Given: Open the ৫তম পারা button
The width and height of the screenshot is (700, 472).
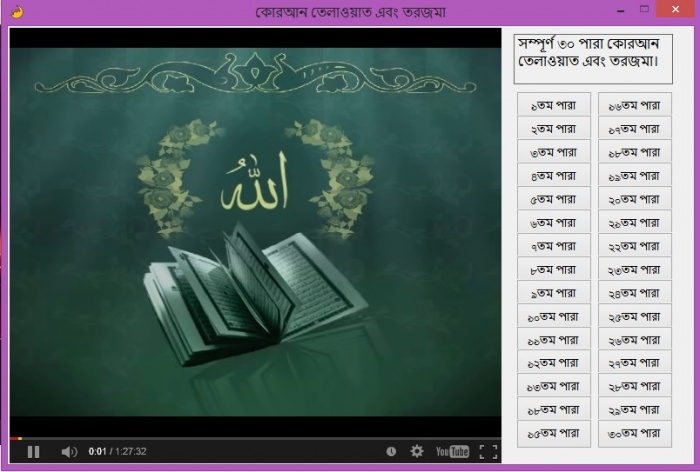Looking at the screenshot, I should click(554, 199).
